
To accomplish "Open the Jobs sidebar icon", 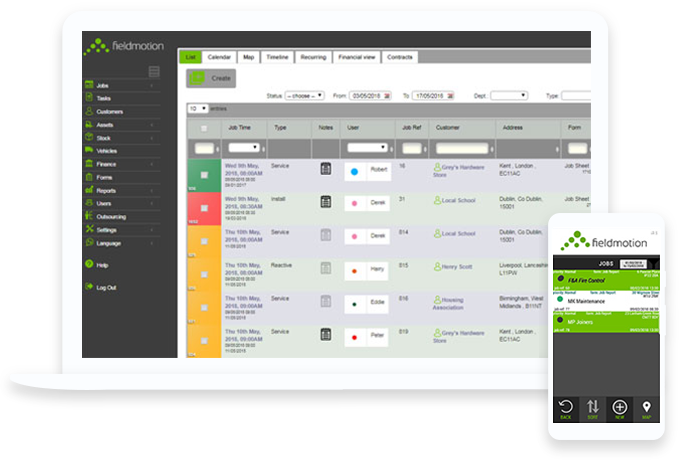I will [89, 85].
